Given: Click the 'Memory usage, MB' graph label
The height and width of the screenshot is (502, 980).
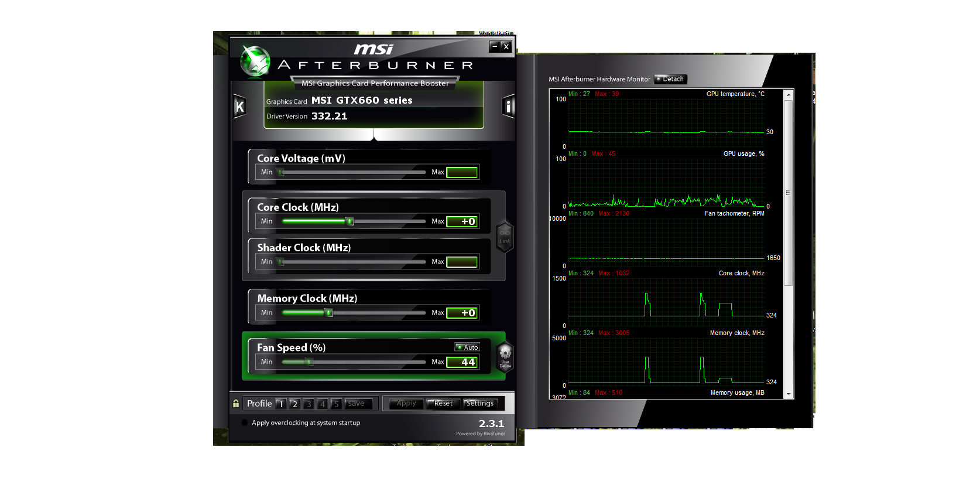Looking at the screenshot, I should (x=738, y=392).
